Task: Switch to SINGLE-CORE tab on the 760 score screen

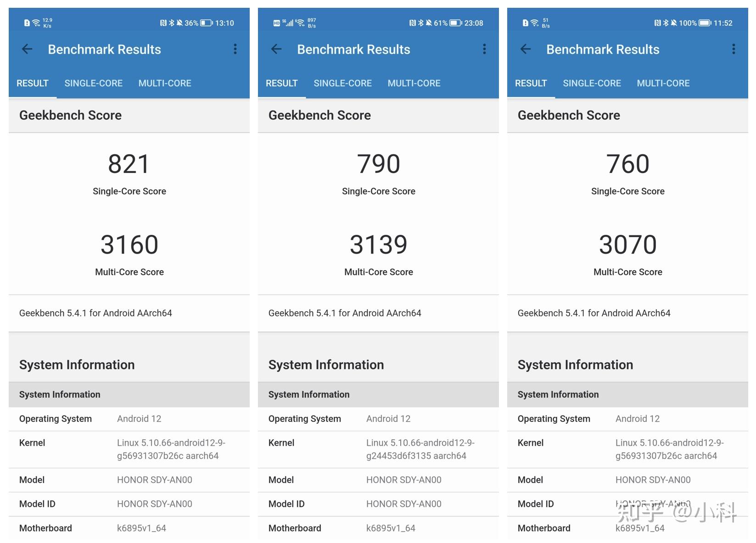Action: [x=592, y=83]
